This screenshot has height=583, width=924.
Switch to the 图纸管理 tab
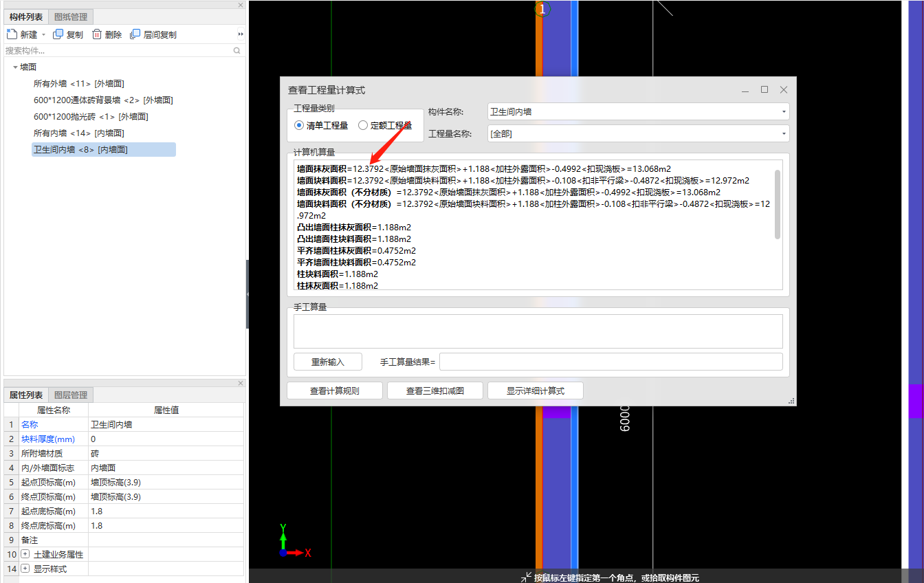[x=71, y=16]
